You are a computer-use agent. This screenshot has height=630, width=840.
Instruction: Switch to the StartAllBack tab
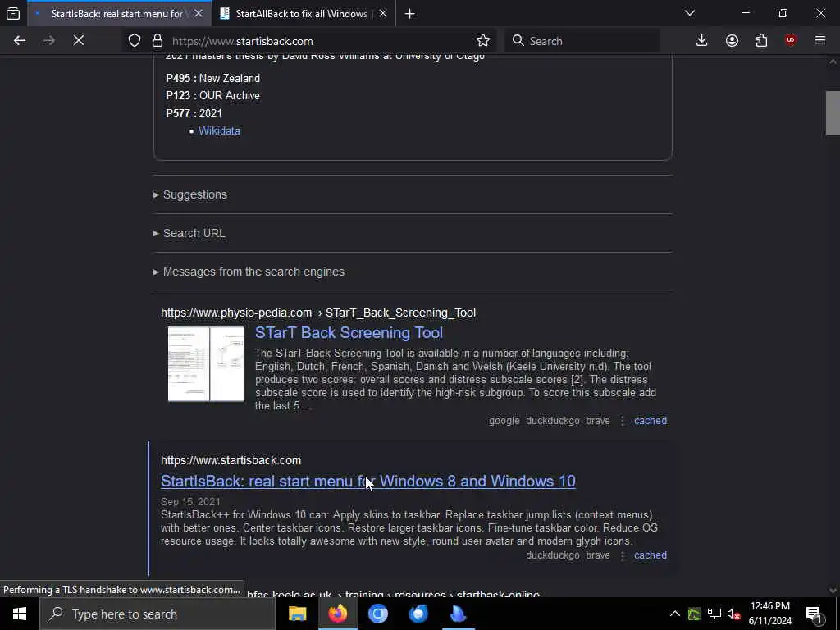tap(304, 14)
